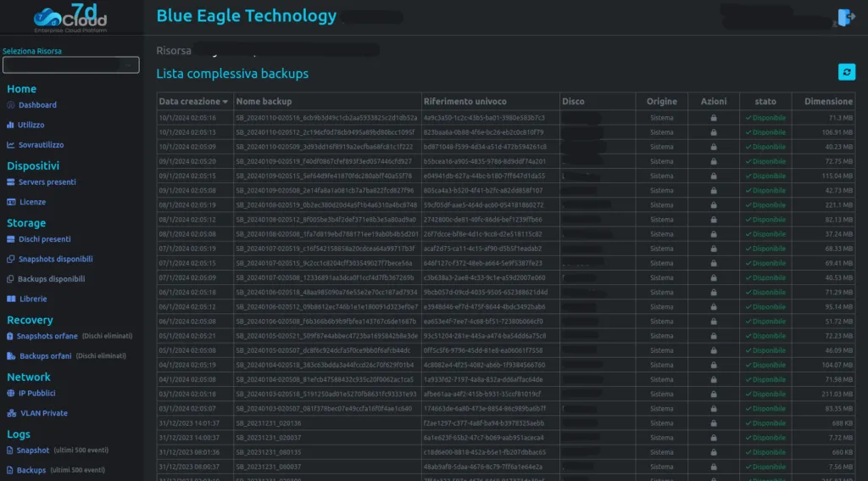Click the stato column header

[765, 102]
